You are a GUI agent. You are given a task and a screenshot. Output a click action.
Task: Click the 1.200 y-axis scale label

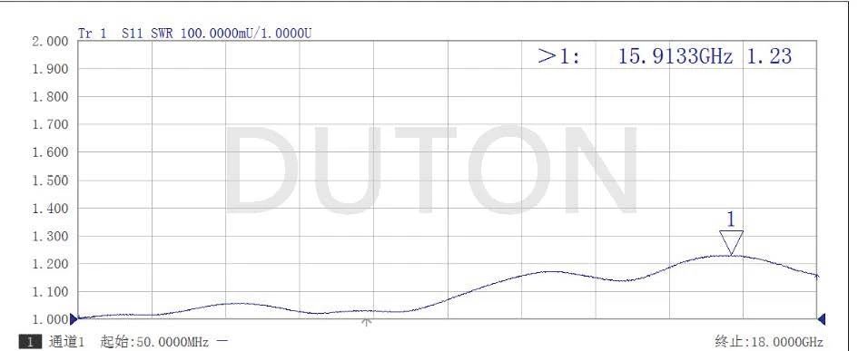coord(50,264)
